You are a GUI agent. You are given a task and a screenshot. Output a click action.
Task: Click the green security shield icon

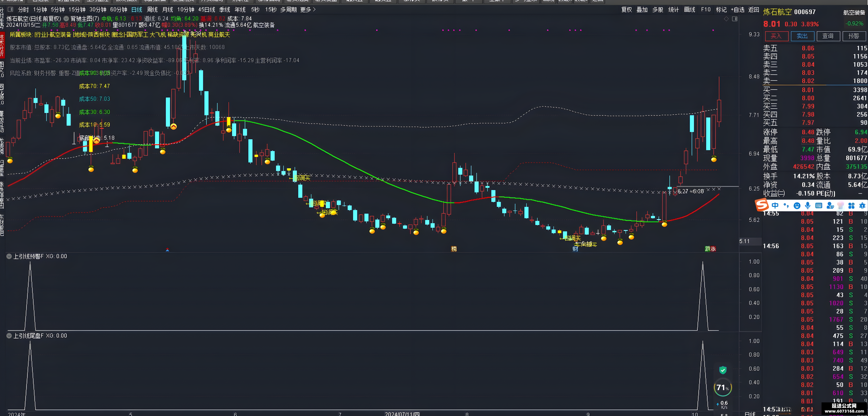coord(723,370)
